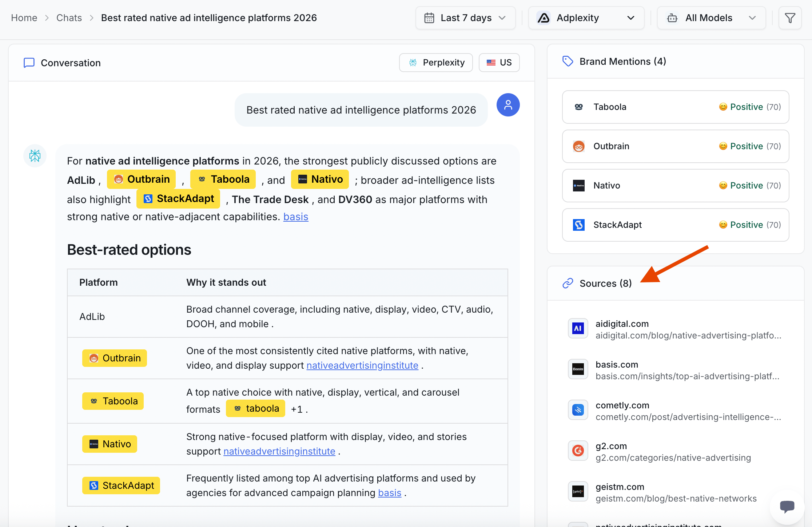Click the user avatar icon
The width and height of the screenshot is (812, 527).
click(x=508, y=105)
